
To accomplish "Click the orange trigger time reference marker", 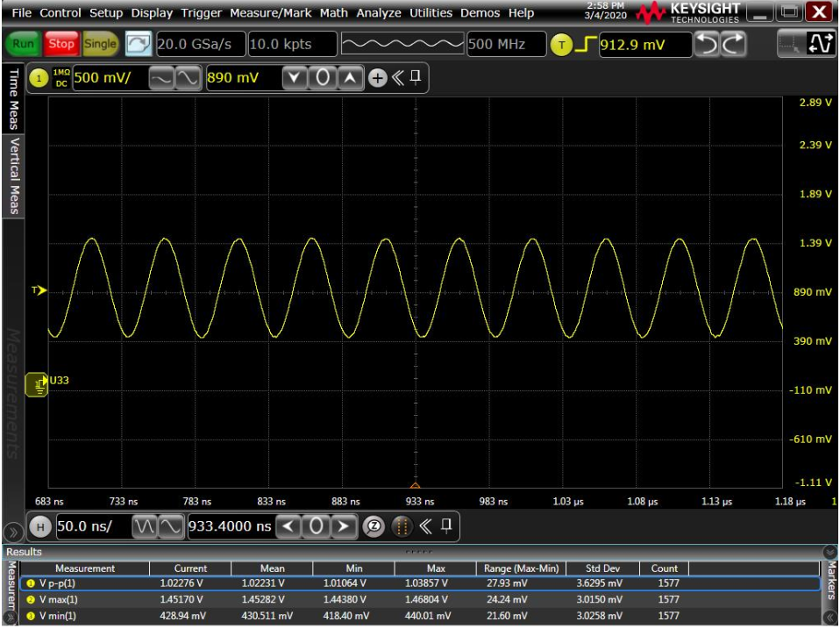I will click(x=416, y=487).
